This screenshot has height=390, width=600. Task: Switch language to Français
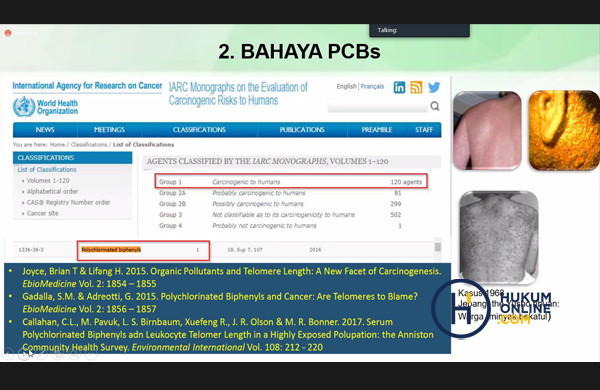click(372, 86)
